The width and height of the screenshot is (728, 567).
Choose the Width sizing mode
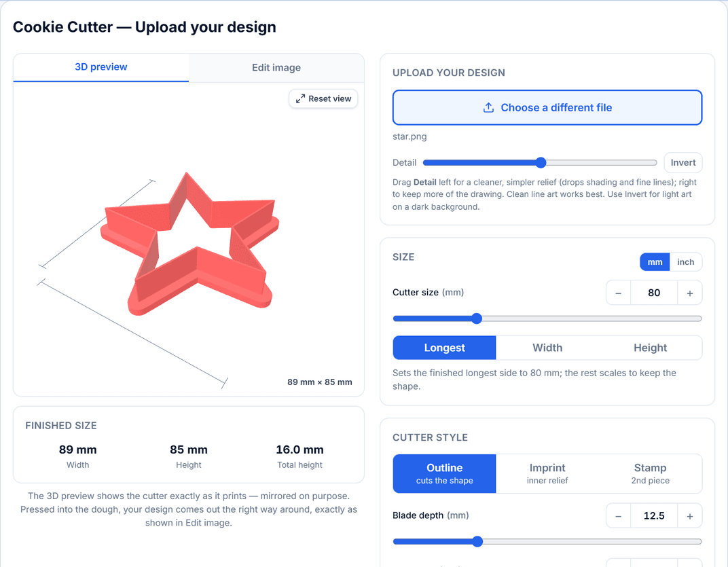547,348
